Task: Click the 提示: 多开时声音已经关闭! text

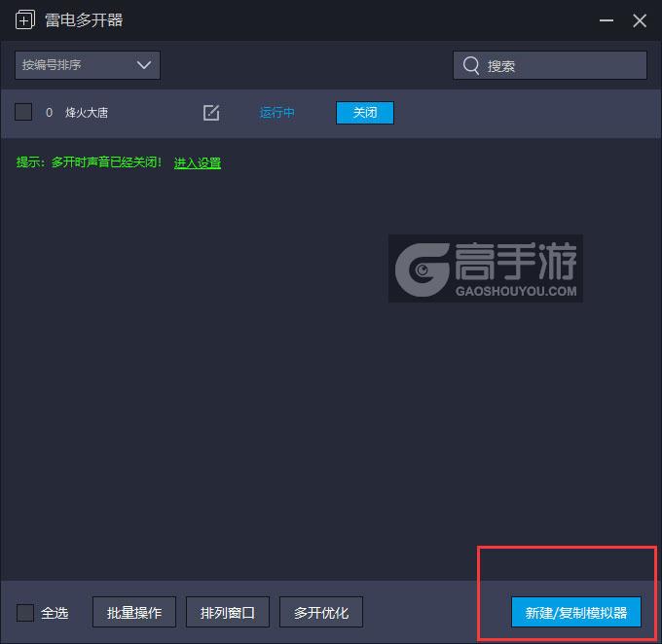Action: click(x=89, y=162)
